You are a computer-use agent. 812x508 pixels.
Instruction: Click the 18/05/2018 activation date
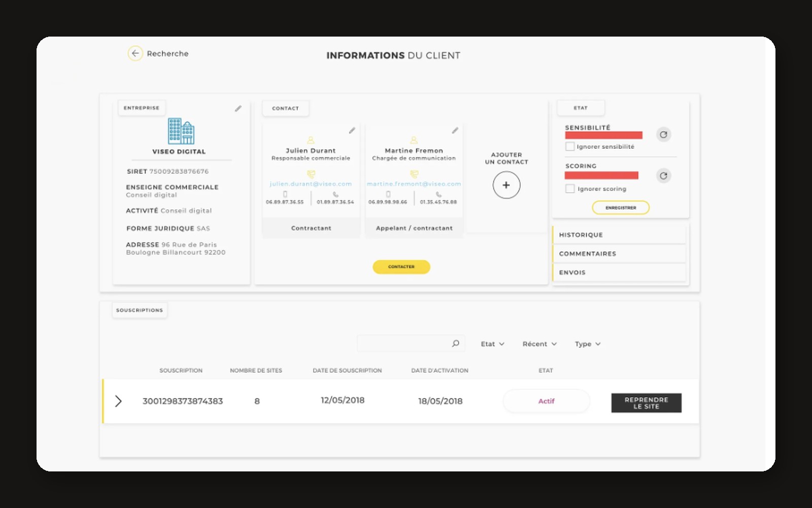pyautogui.click(x=440, y=401)
